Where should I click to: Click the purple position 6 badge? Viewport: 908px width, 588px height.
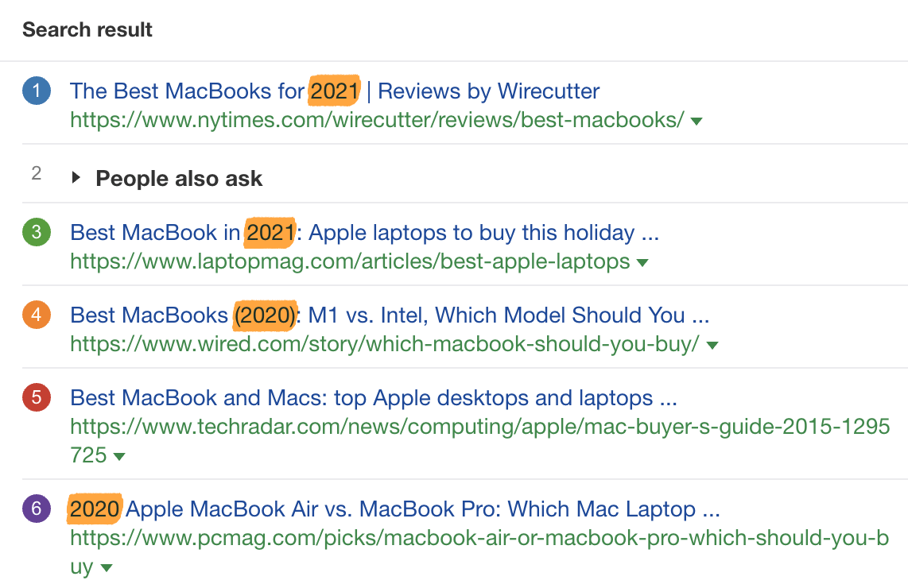click(x=37, y=509)
